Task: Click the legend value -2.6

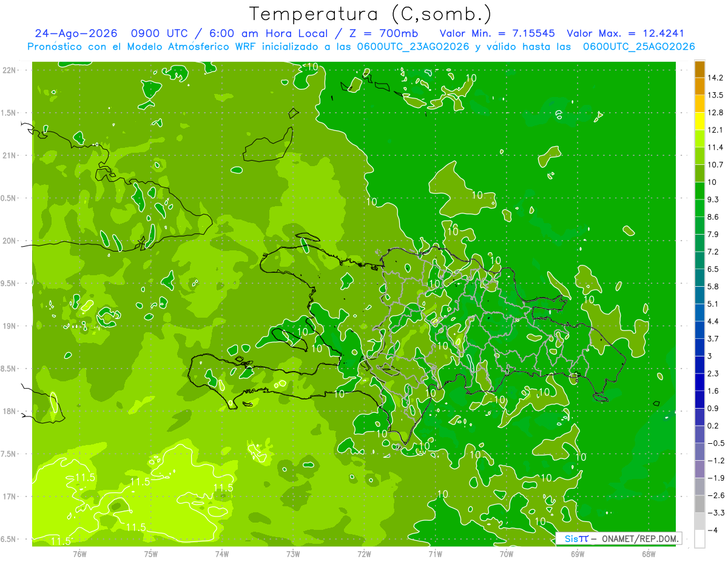Action: click(715, 495)
